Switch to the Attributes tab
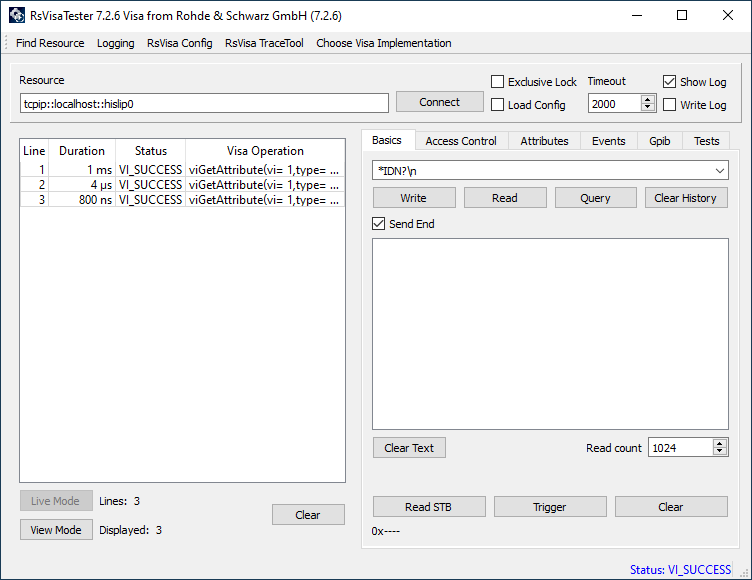The width and height of the screenshot is (752, 580). 544,141
